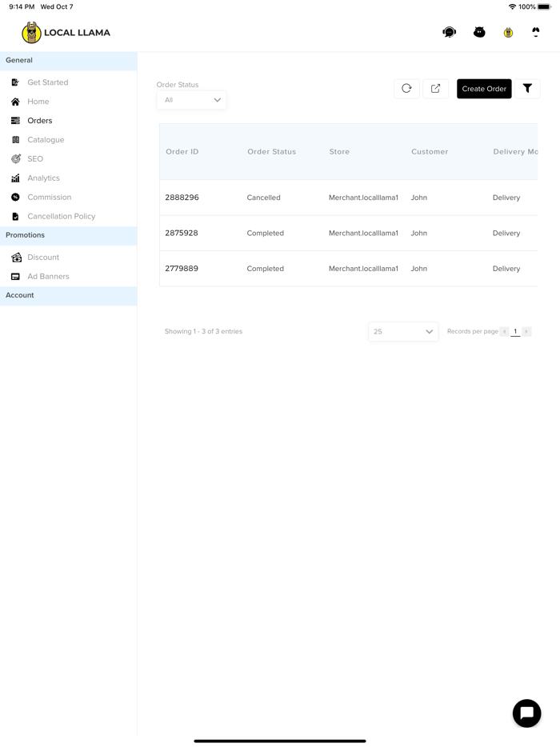Click the SEO target icon

pyautogui.click(x=15, y=158)
